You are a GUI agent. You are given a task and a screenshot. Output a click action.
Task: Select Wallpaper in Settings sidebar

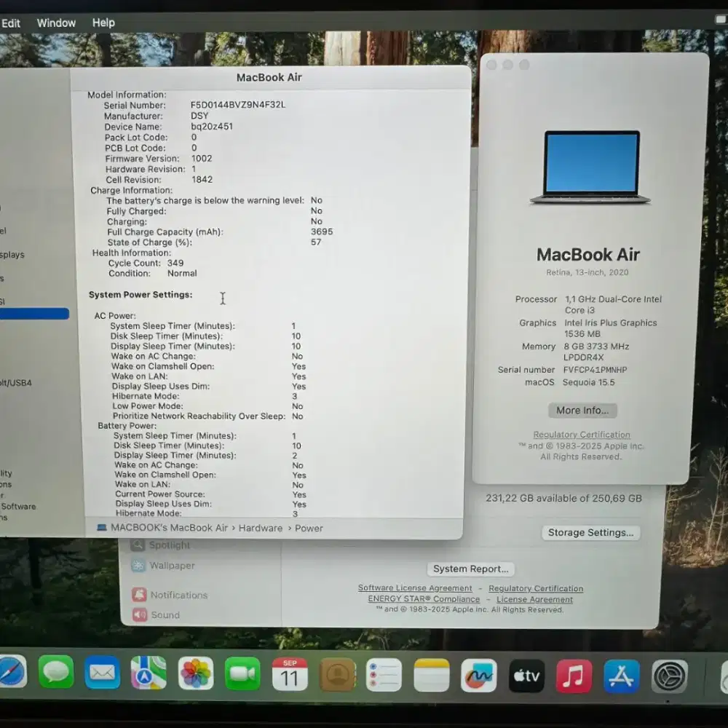coord(173,566)
